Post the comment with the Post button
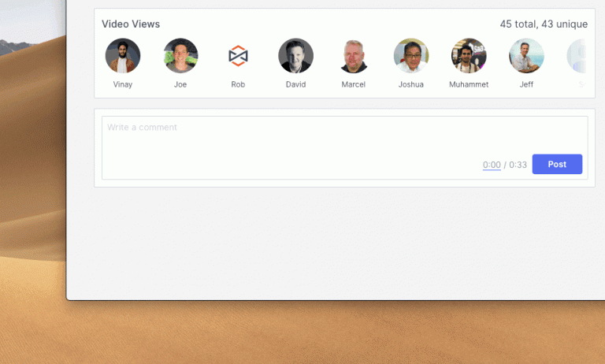605x364 pixels. pos(557,164)
